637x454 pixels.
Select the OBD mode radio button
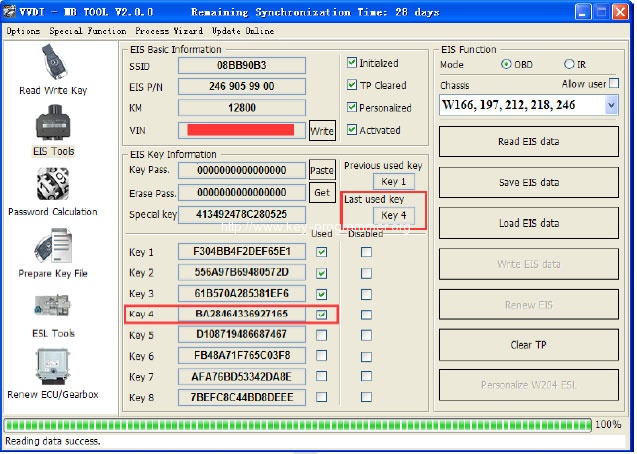tap(506, 64)
